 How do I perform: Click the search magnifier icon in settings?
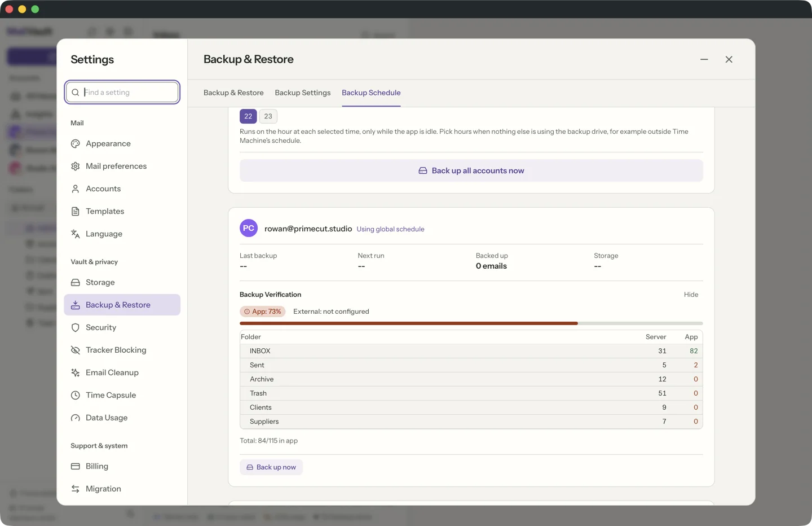(x=76, y=93)
